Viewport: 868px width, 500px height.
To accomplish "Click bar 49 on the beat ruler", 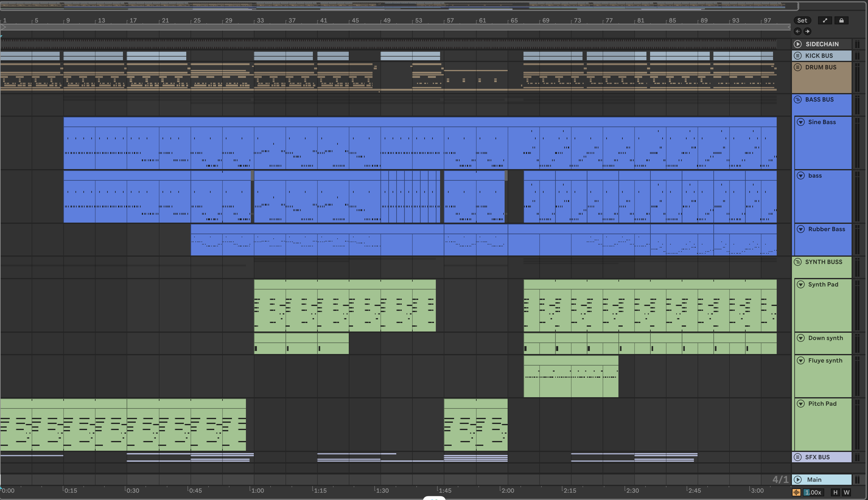I will [386, 21].
